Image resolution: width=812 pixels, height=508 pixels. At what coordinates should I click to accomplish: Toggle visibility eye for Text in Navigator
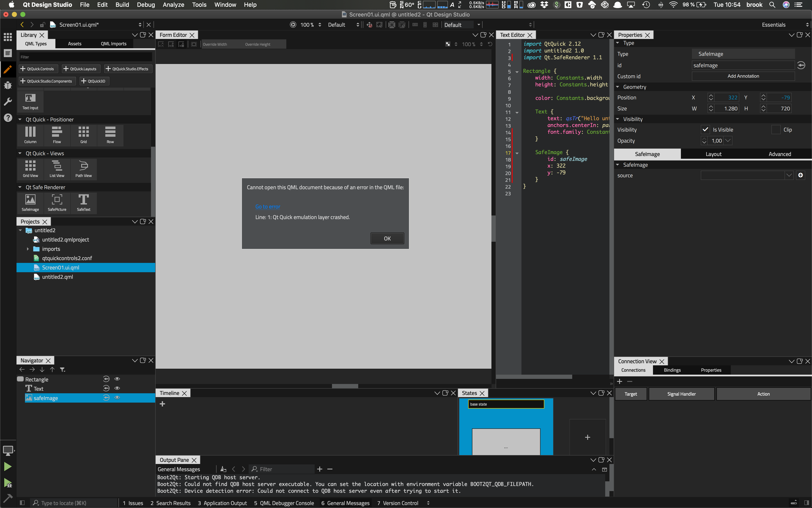click(117, 388)
